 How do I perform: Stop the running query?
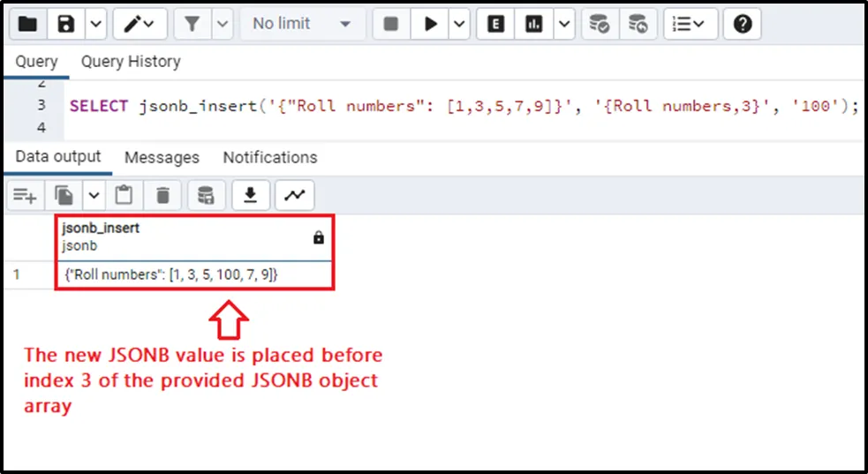pyautogui.click(x=391, y=24)
